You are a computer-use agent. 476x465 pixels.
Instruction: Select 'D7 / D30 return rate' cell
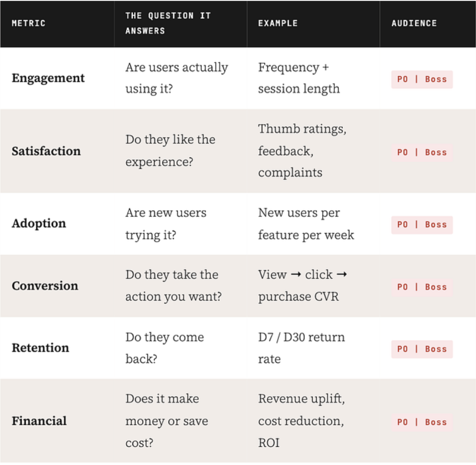pos(301,348)
